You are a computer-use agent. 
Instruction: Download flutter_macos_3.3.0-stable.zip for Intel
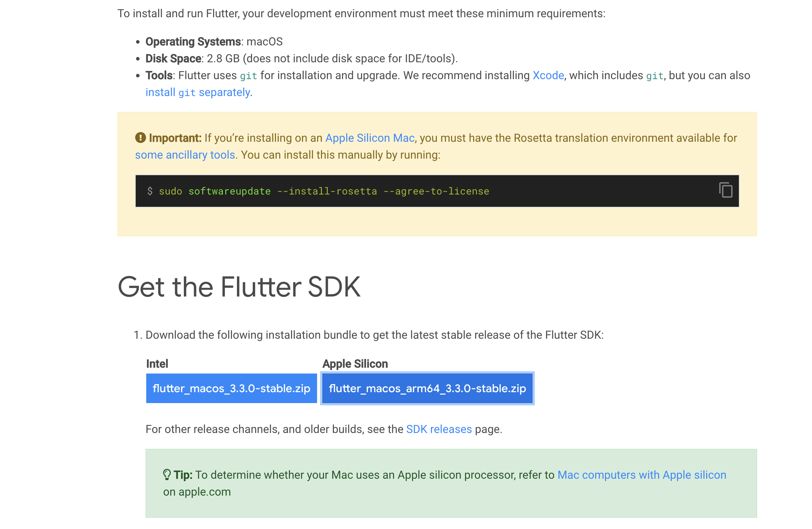coord(231,388)
